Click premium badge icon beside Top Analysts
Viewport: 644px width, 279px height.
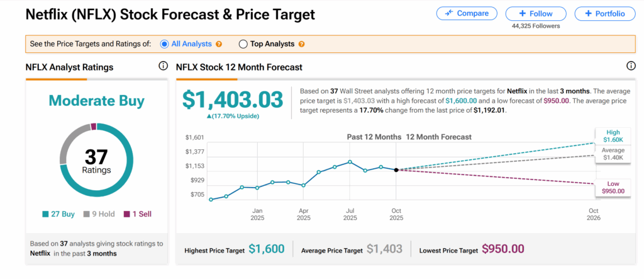coord(301,44)
